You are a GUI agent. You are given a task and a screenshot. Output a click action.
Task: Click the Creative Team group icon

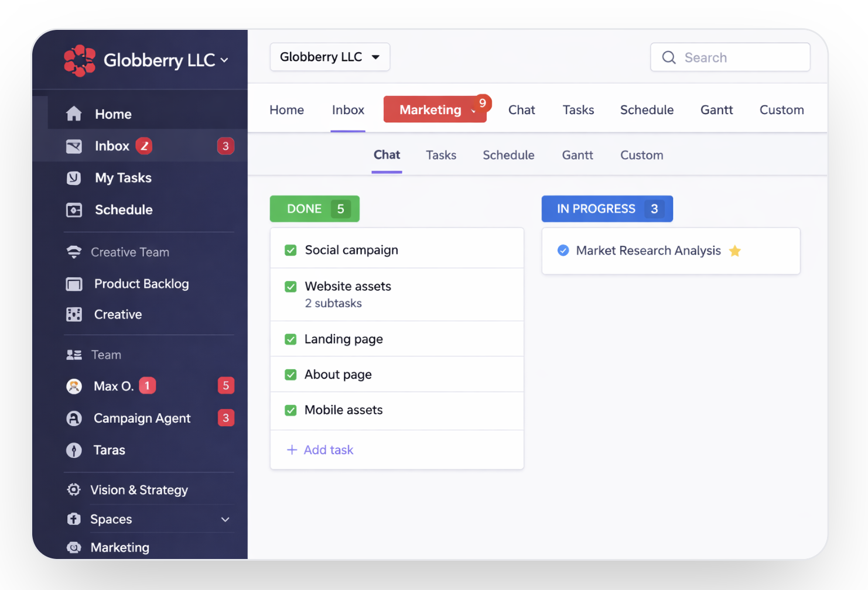pyautogui.click(x=74, y=252)
